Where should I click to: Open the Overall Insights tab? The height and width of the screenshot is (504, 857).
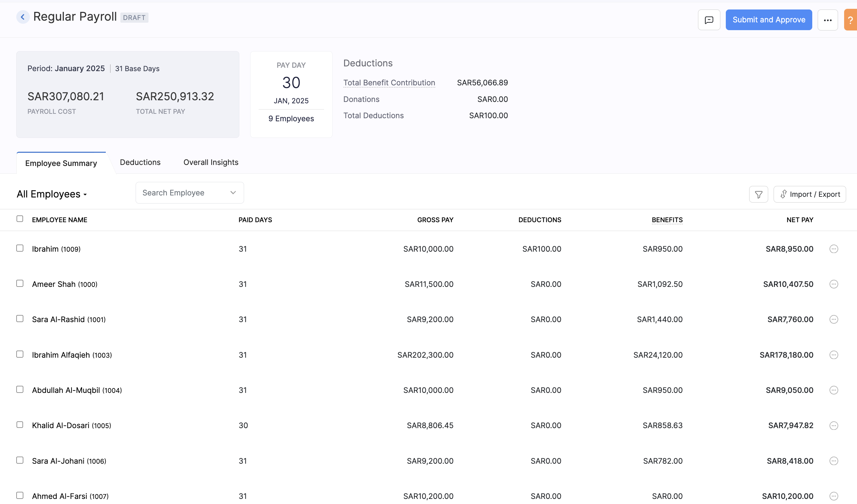click(x=211, y=162)
